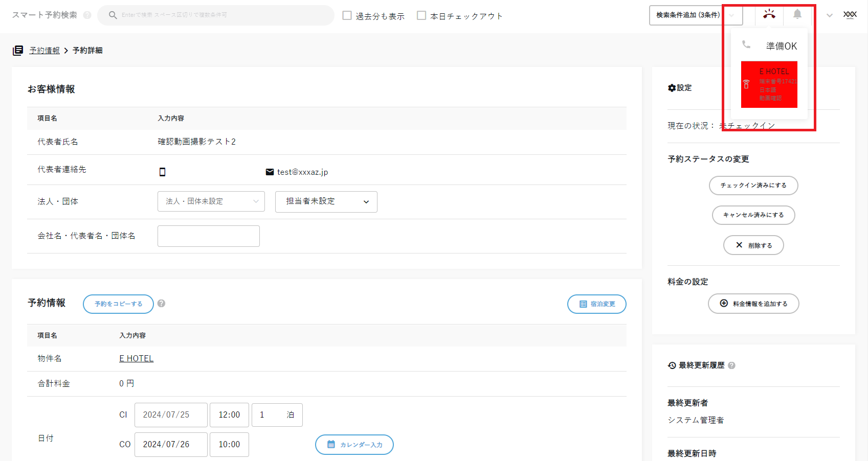Expand the user account chevron menu
This screenshot has width=868, height=461.
(830, 15)
